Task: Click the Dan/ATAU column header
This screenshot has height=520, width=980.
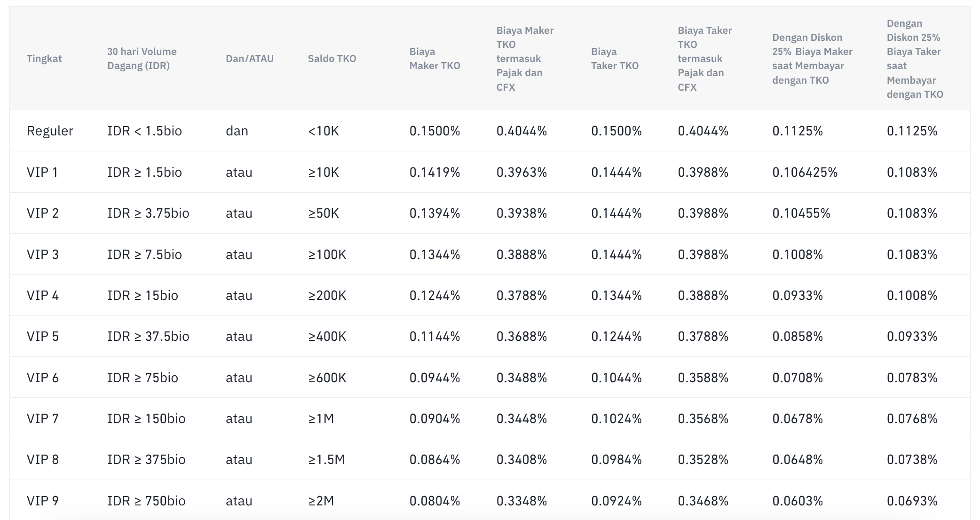Action: (x=250, y=59)
